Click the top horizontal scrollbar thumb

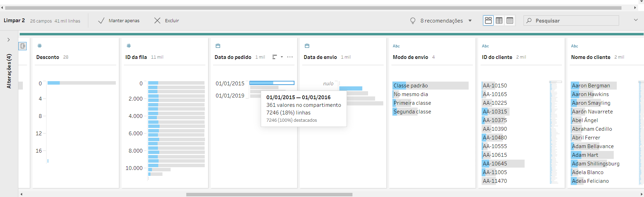click(x=313, y=8)
